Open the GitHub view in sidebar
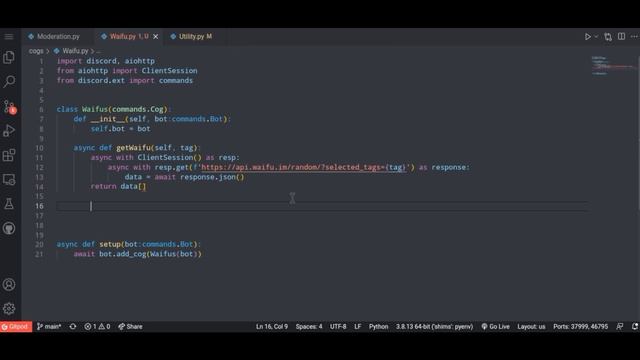The image size is (640, 360). (x=9, y=228)
